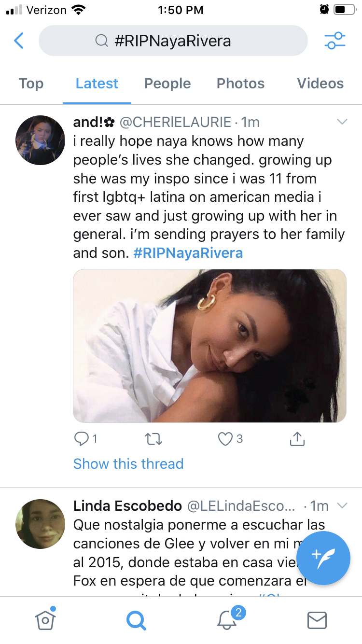
Task: Open direct messages envelope
Action: (317, 620)
